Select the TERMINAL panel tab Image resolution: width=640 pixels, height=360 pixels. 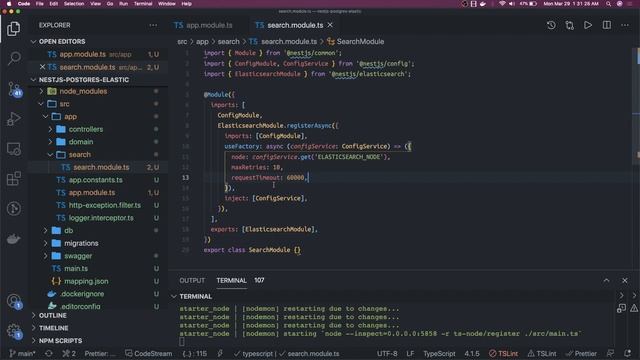pyautogui.click(x=231, y=280)
